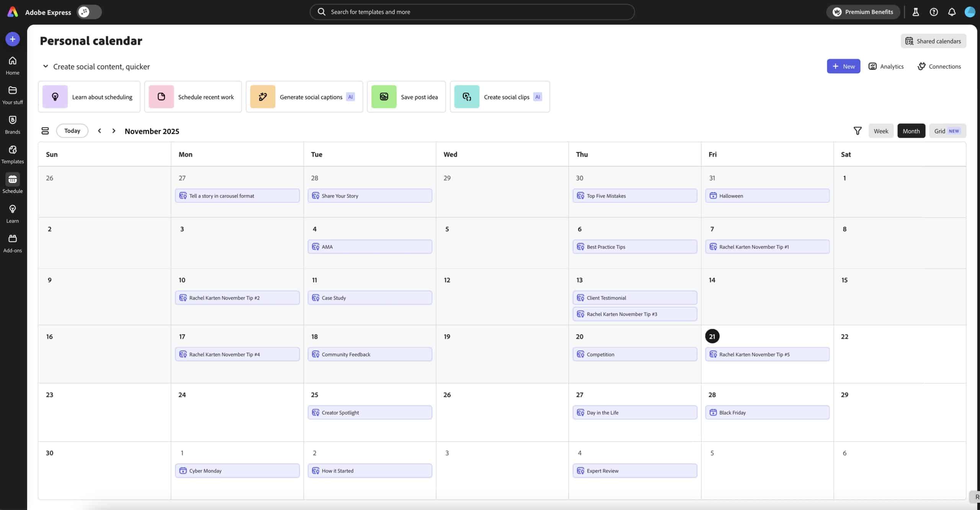
Task: Click the plus button to create new content
Action: tap(12, 39)
